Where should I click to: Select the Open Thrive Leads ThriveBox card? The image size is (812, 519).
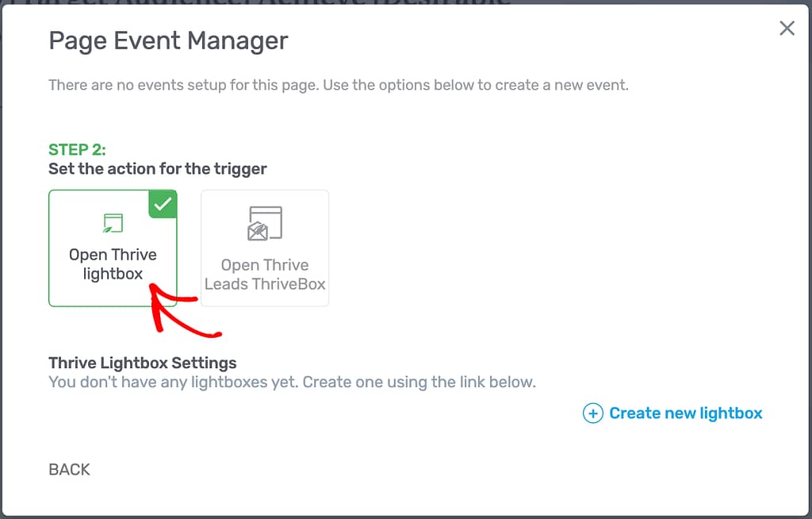coord(265,248)
